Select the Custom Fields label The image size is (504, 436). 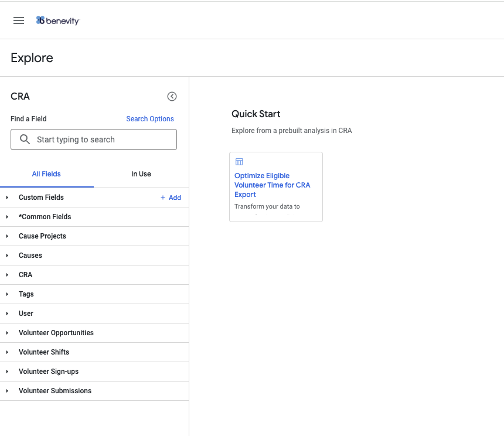point(41,197)
